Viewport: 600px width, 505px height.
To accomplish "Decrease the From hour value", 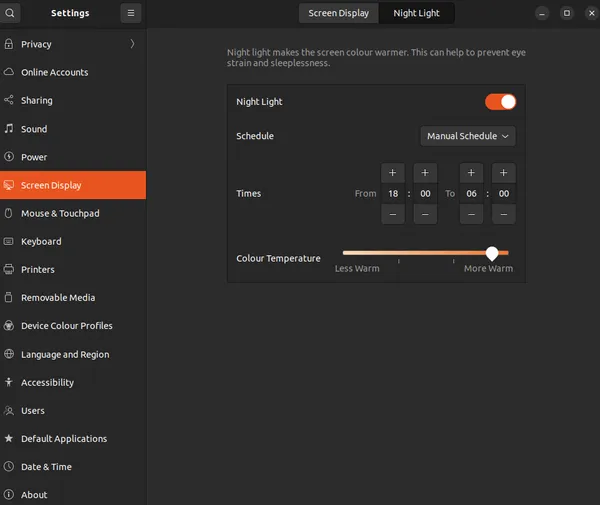I will (393, 214).
